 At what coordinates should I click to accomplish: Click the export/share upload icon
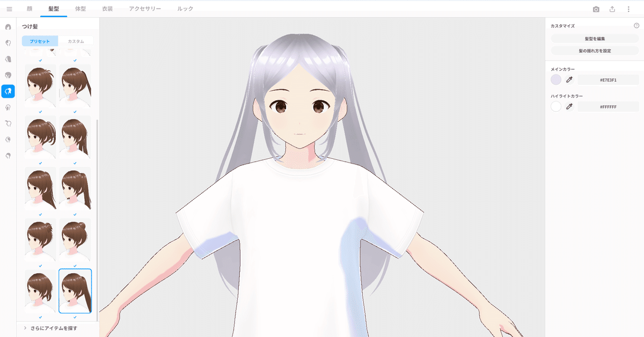tap(612, 9)
